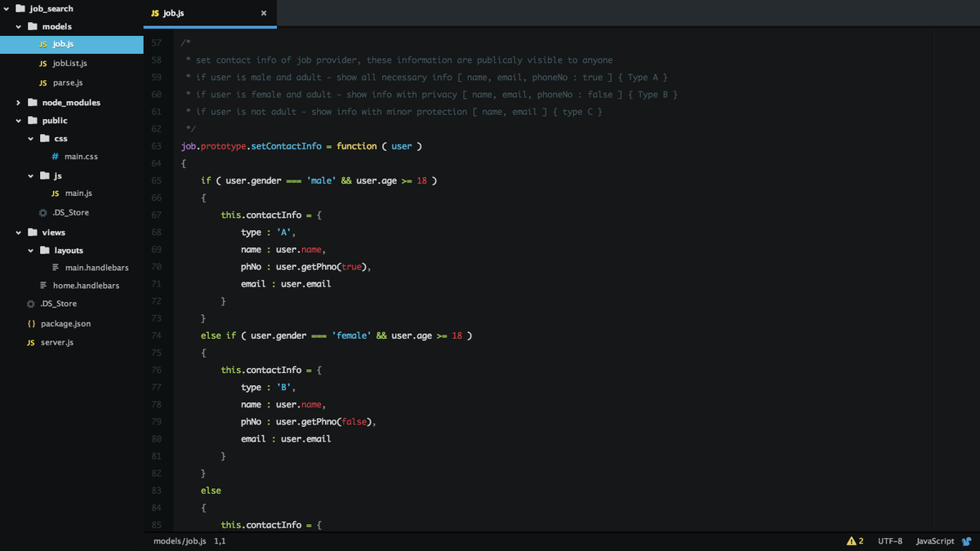Click the hash icon beside main.css

tap(55, 157)
